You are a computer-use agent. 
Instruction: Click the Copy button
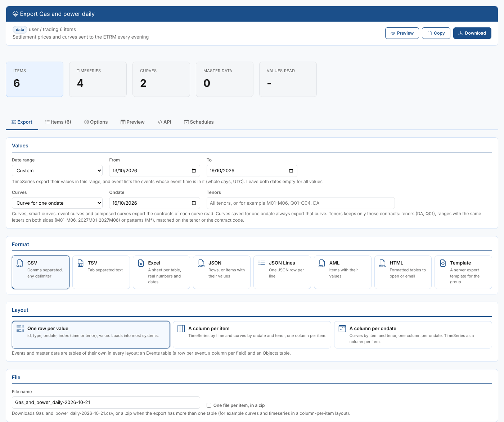pyautogui.click(x=436, y=33)
